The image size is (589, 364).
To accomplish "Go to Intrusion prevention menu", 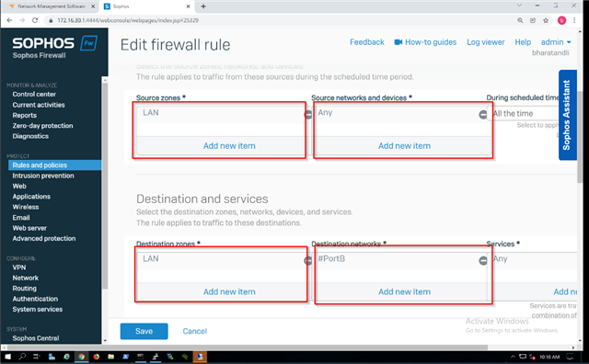I will (43, 176).
